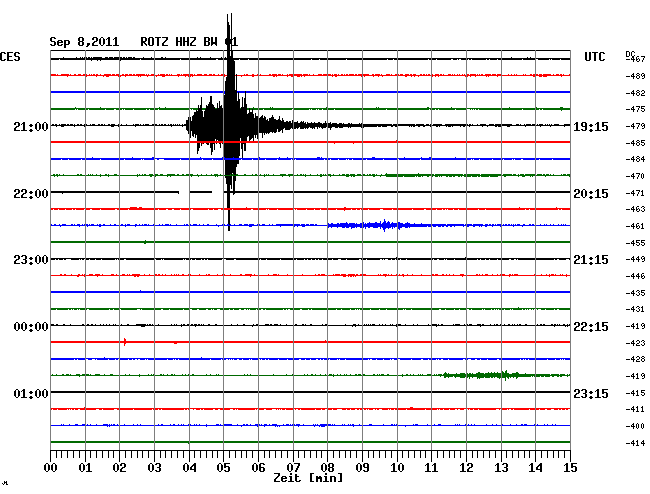Click the DC offset value "-415"

click(635, 393)
